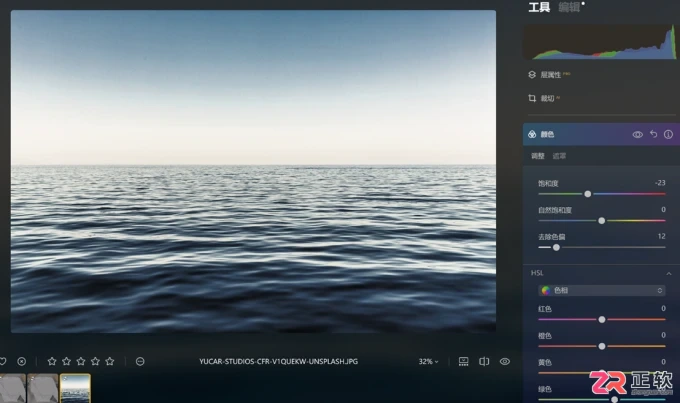Screen dimensions: 680x403
Task: Rate the photo three stars
Action: click(x=81, y=361)
